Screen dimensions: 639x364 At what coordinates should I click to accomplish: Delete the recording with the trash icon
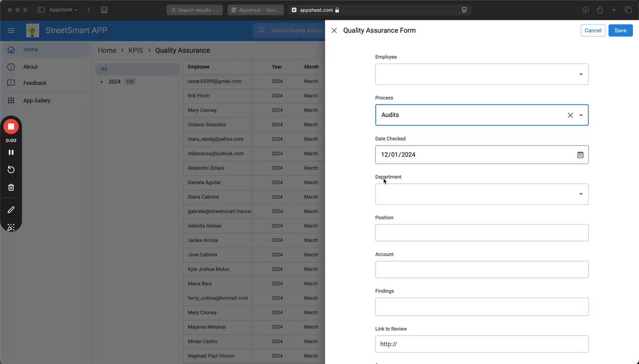pyautogui.click(x=11, y=187)
